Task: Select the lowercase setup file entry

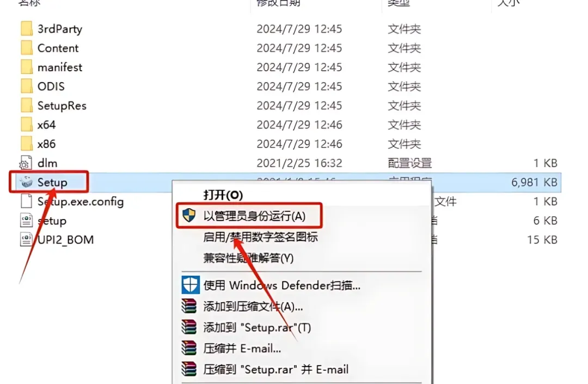Action: pos(52,221)
